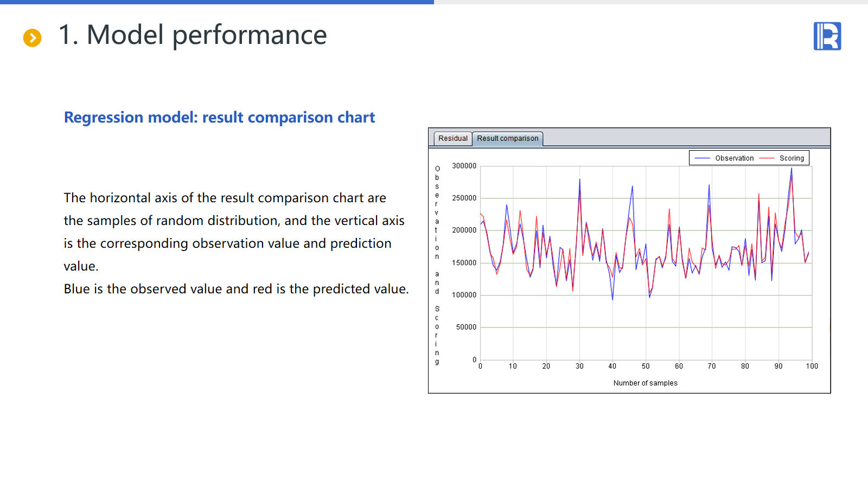Click the orange chevron bullet icon
868x488 pixels.
click(x=32, y=37)
